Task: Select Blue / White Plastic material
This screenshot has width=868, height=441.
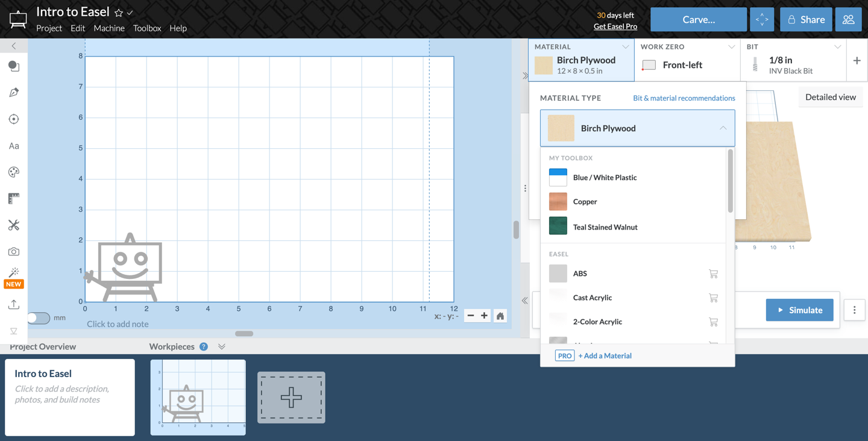Action: tap(633, 178)
